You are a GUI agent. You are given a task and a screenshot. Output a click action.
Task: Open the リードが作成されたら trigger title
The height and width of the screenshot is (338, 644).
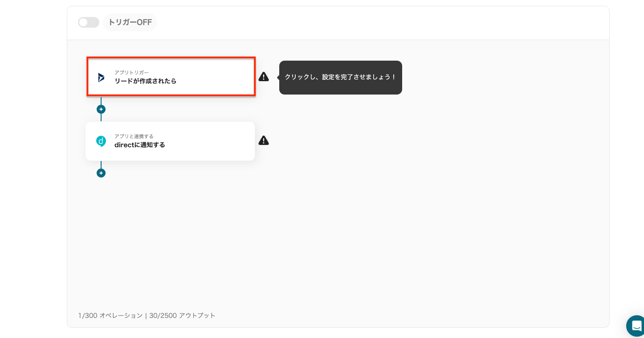tap(145, 81)
